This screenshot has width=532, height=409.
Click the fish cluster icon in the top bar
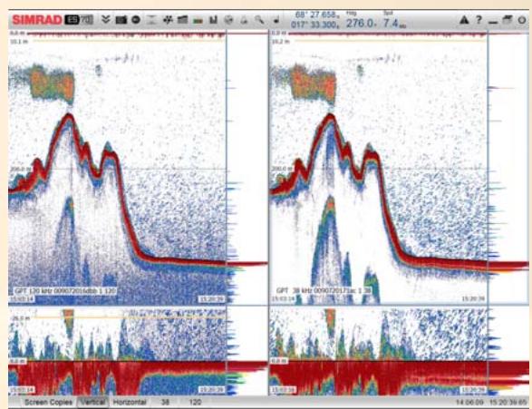coord(168,20)
